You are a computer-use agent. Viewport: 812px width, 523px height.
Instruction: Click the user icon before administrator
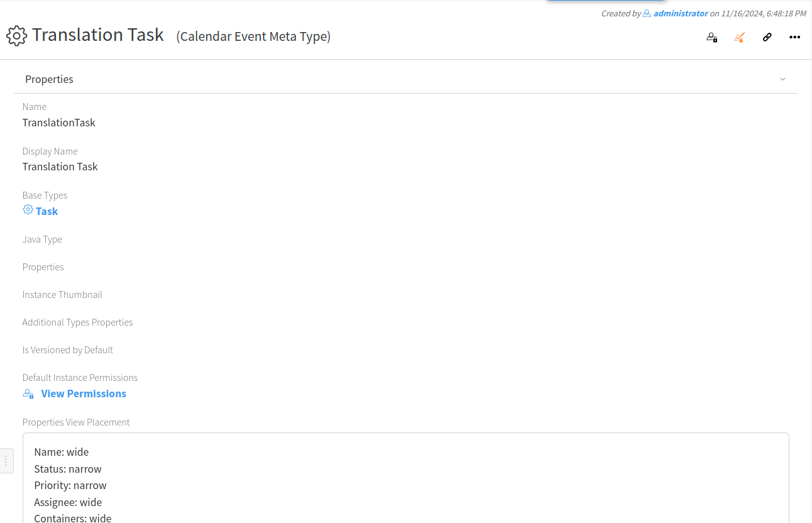pos(647,13)
